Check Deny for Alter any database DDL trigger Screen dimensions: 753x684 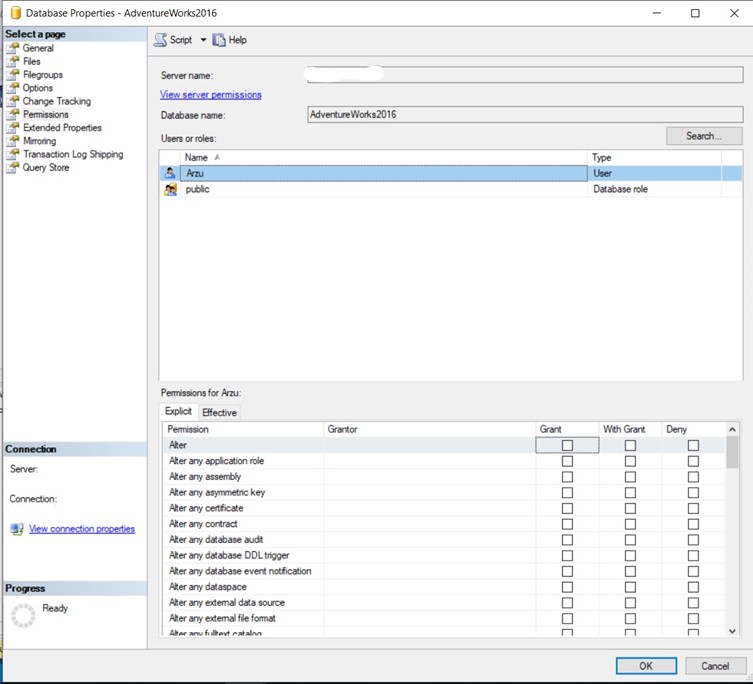pyautogui.click(x=693, y=556)
